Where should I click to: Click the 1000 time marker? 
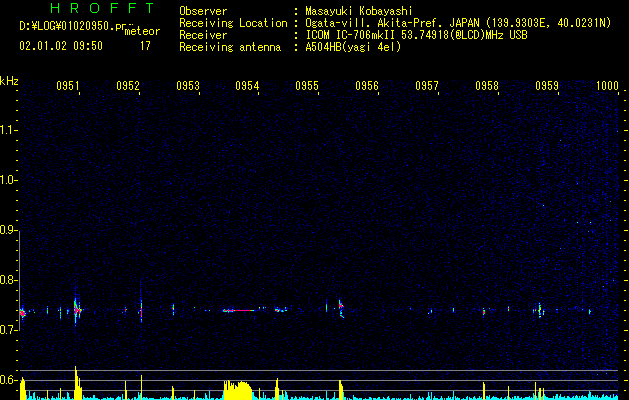pyautogui.click(x=607, y=85)
